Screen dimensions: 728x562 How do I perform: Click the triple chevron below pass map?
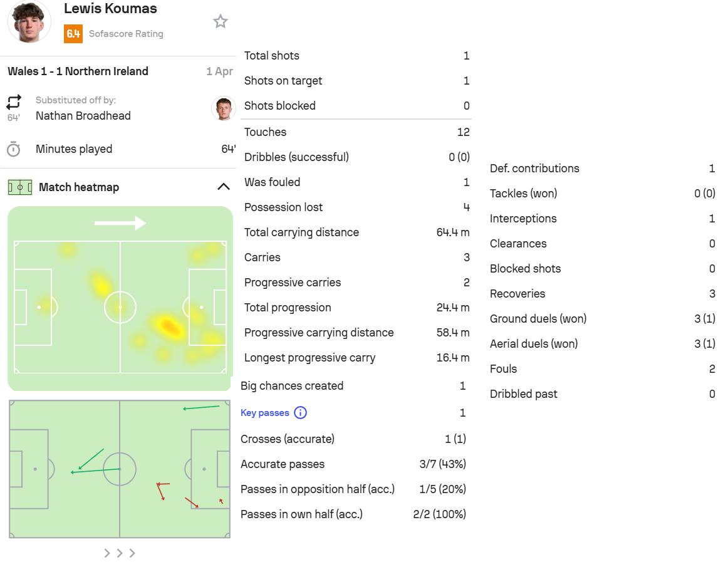120,553
